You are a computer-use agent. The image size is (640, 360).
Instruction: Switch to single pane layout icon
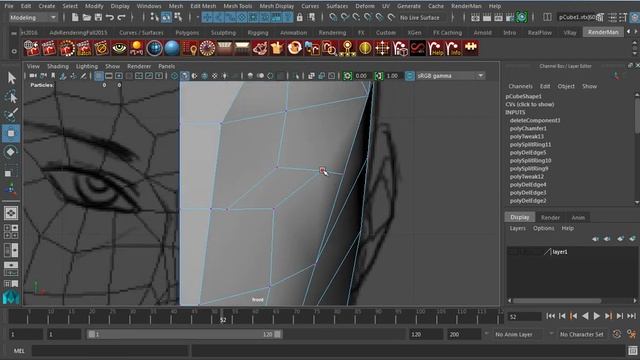[x=11, y=213]
